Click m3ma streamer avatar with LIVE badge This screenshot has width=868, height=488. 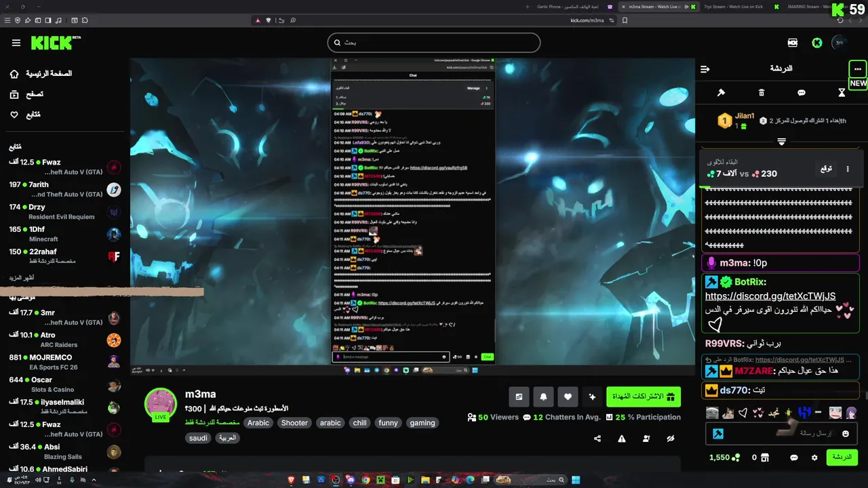[x=161, y=405]
